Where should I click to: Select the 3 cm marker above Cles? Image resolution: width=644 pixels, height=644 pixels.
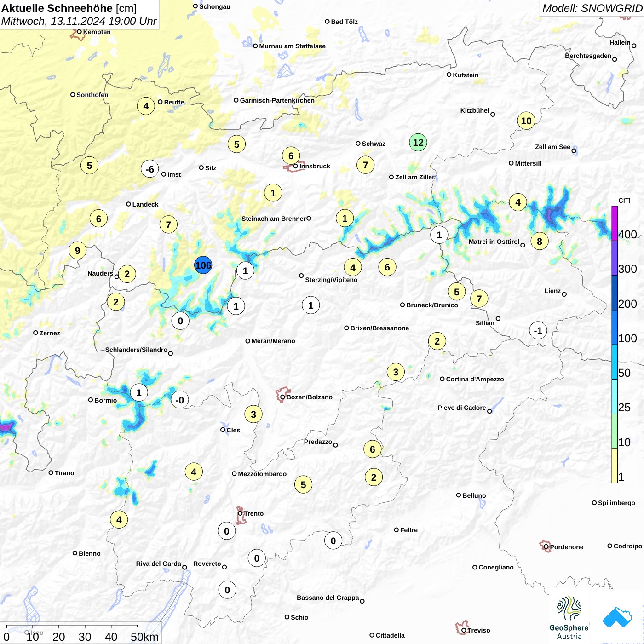[253, 414]
